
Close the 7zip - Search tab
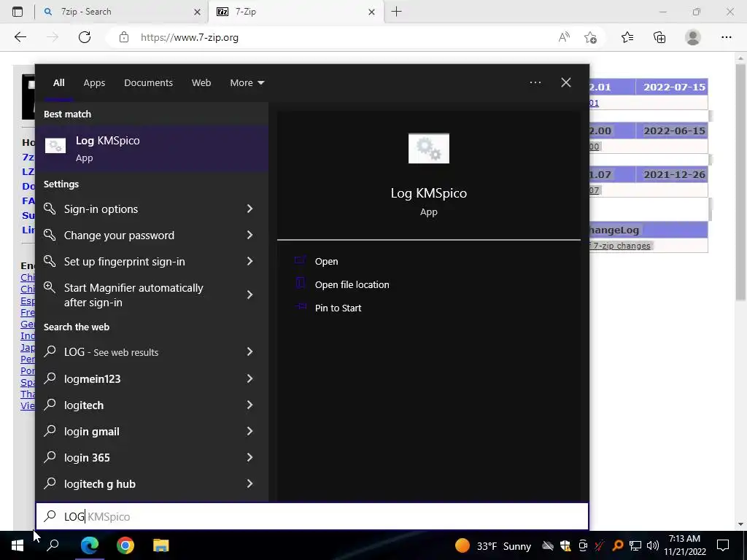(x=197, y=12)
